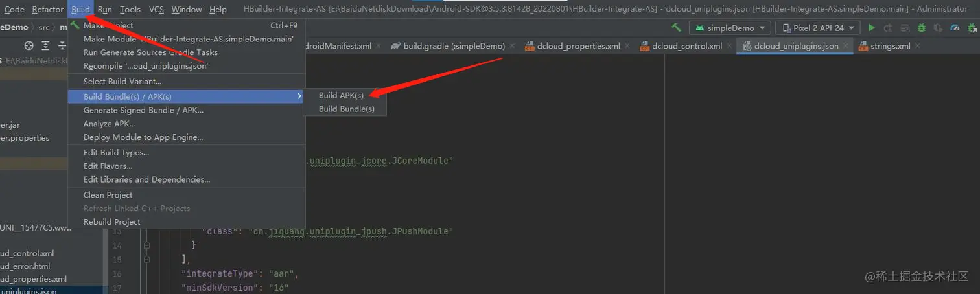This screenshot has height=294, width=980.
Task: Click the "integrateType": "aar" code line
Action: pyautogui.click(x=239, y=274)
